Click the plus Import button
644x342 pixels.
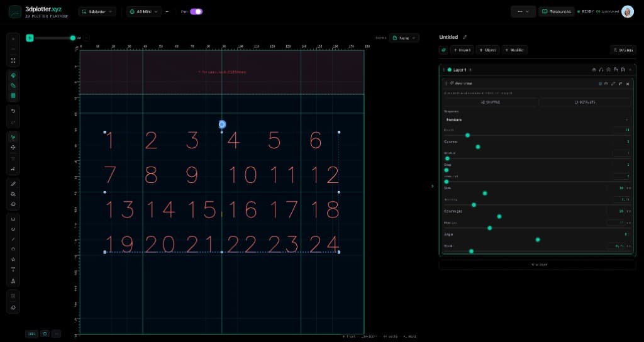click(462, 50)
